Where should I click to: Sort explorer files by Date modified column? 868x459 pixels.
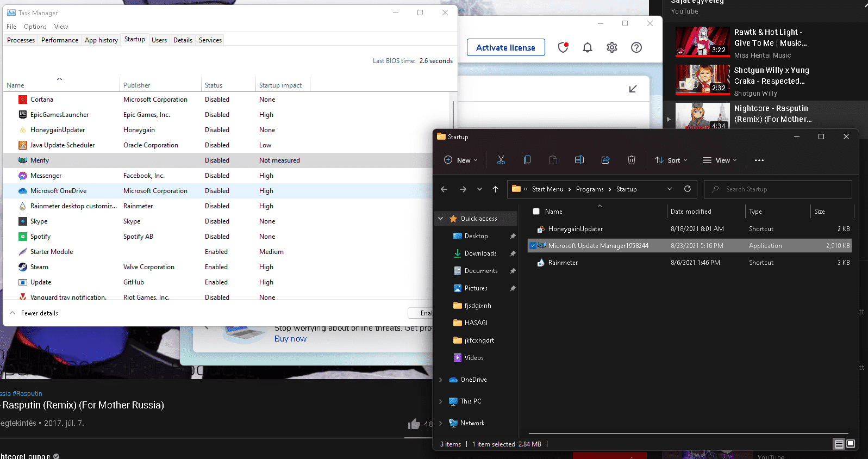[705, 212]
